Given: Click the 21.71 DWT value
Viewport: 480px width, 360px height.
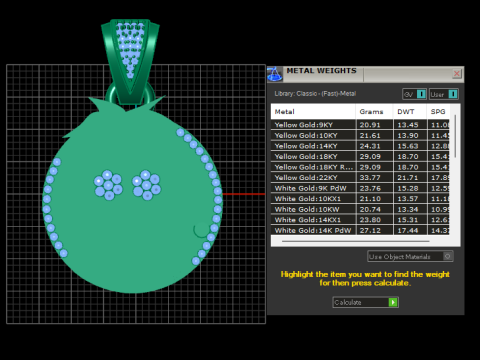Looking at the screenshot, I should tap(408, 178).
